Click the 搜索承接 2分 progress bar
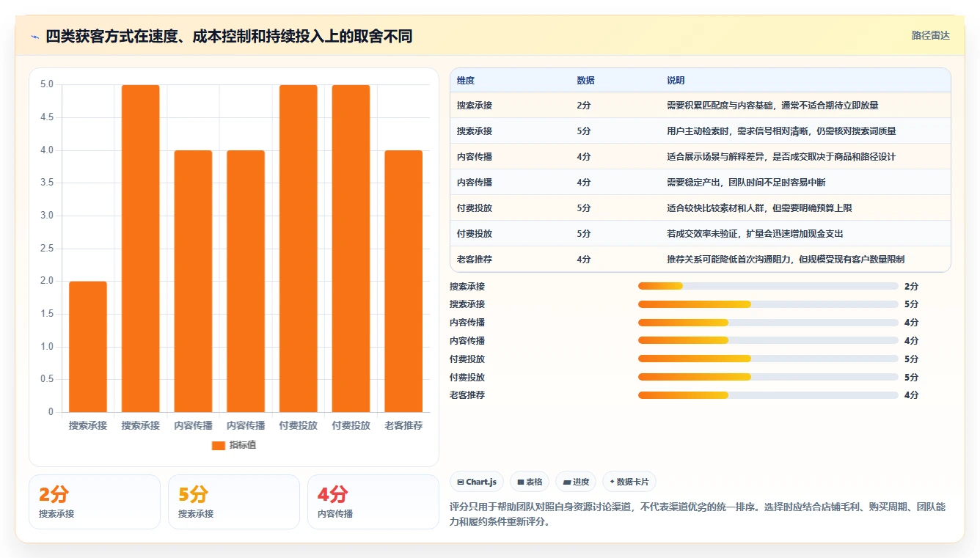 pyautogui.click(x=768, y=286)
